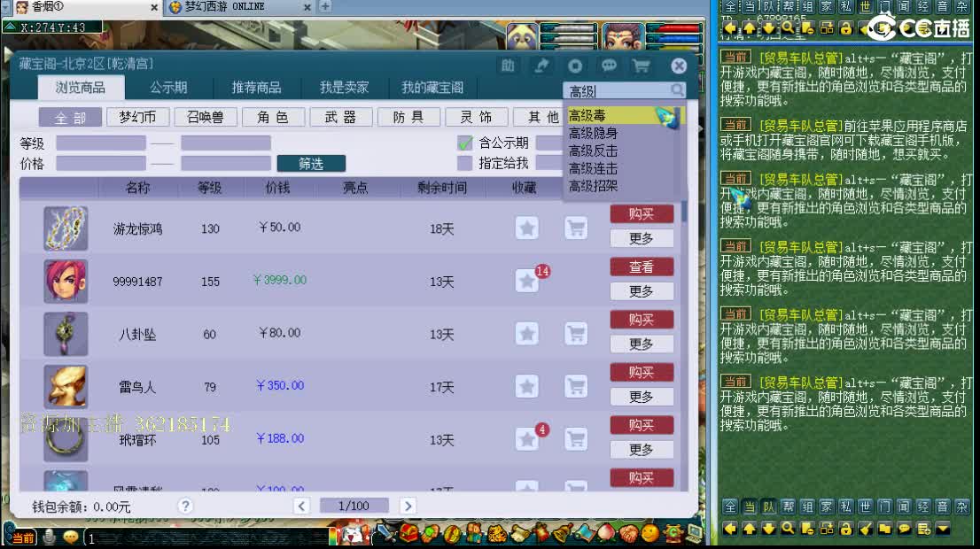Switch to the 推荐商品 tab

256,88
